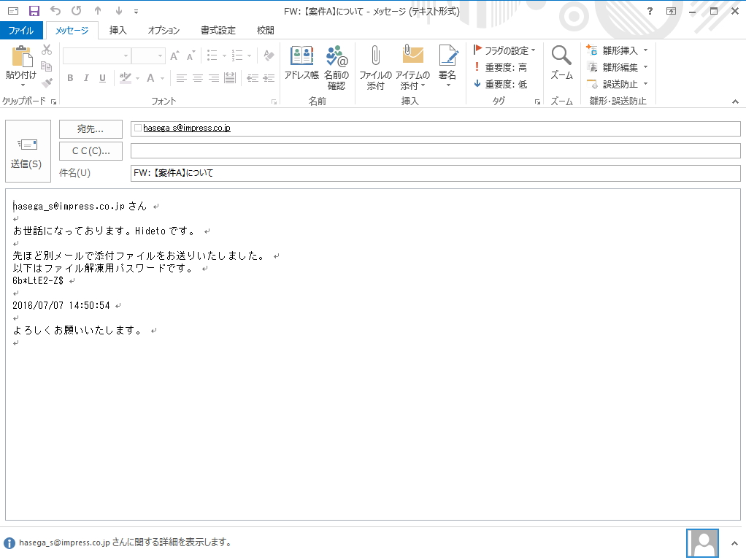The width and height of the screenshot is (746, 560).
Task: Open the Zoom dialog (ズーム)
Action: click(561, 66)
